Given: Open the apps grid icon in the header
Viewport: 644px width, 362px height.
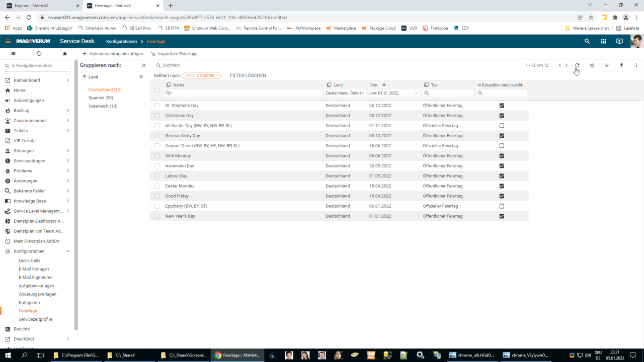Looking at the screenshot, I should pyautogui.click(x=603, y=41).
